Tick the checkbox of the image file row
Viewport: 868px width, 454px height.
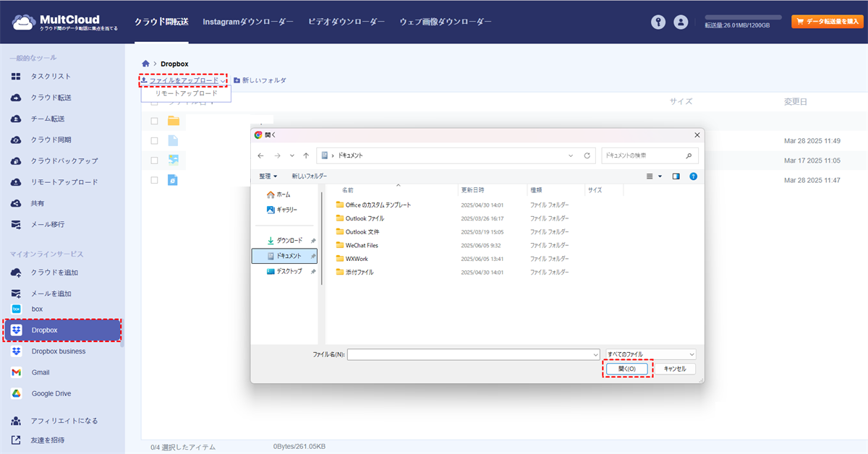[x=154, y=160]
